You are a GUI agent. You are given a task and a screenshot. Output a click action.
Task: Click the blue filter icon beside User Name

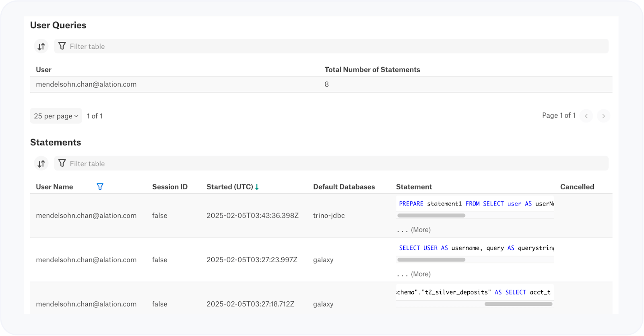100,187
